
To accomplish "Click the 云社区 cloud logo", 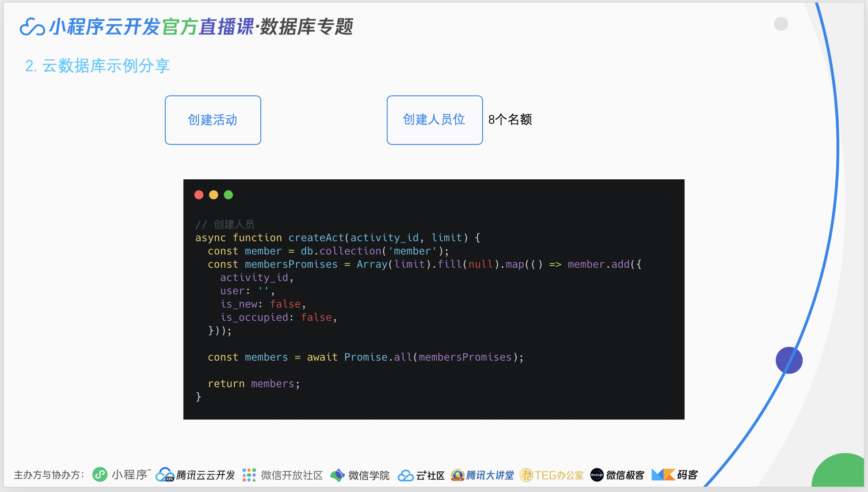I will [x=405, y=475].
